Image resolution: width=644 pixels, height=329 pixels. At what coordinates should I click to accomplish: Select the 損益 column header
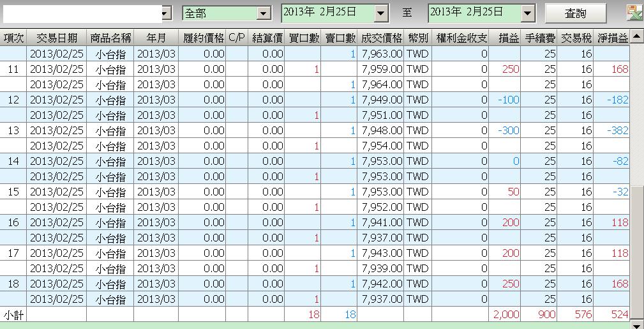pyautogui.click(x=505, y=38)
